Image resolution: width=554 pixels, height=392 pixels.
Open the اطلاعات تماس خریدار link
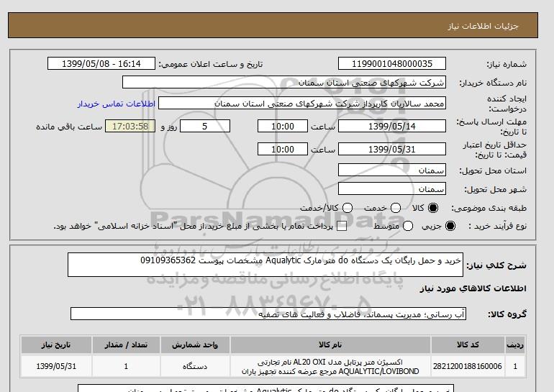(x=117, y=104)
